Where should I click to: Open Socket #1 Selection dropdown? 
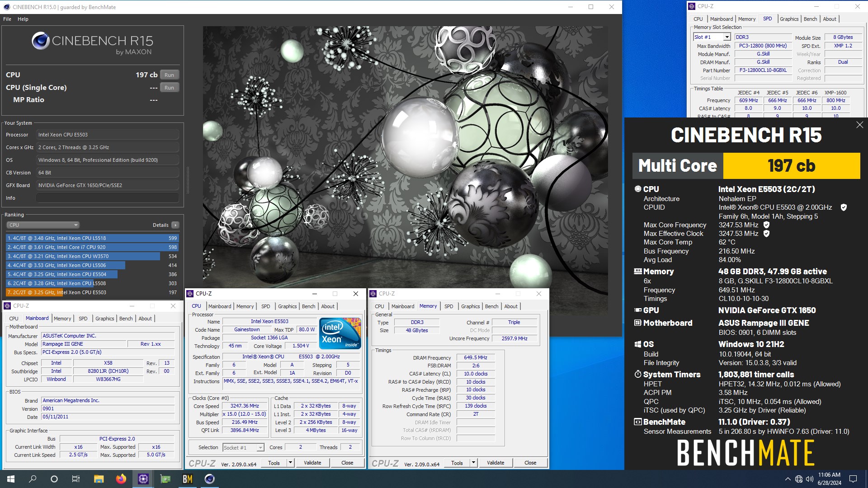point(243,448)
